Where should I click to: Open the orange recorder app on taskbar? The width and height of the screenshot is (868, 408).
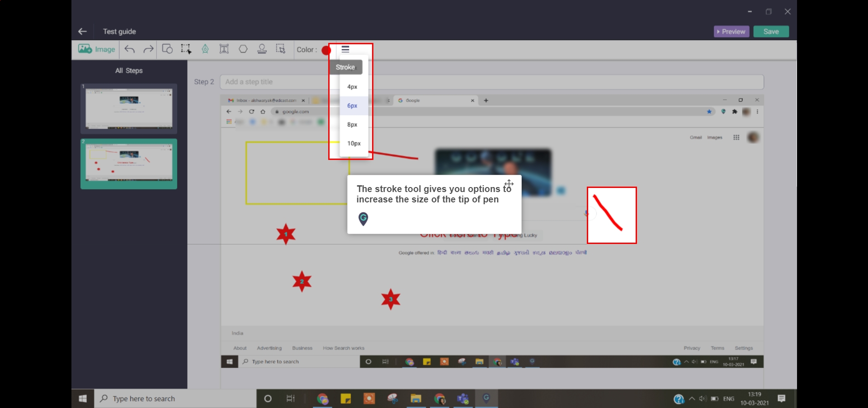click(369, 399)
